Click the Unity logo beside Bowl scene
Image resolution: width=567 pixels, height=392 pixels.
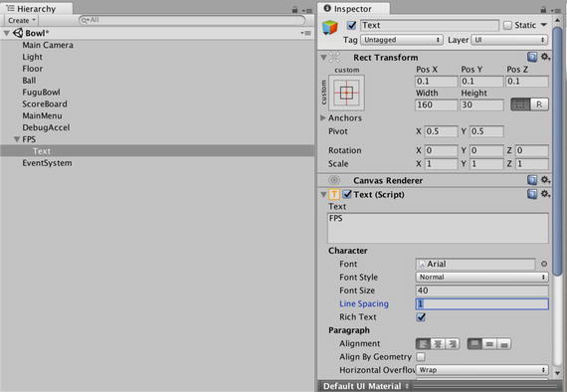(18, 33)
